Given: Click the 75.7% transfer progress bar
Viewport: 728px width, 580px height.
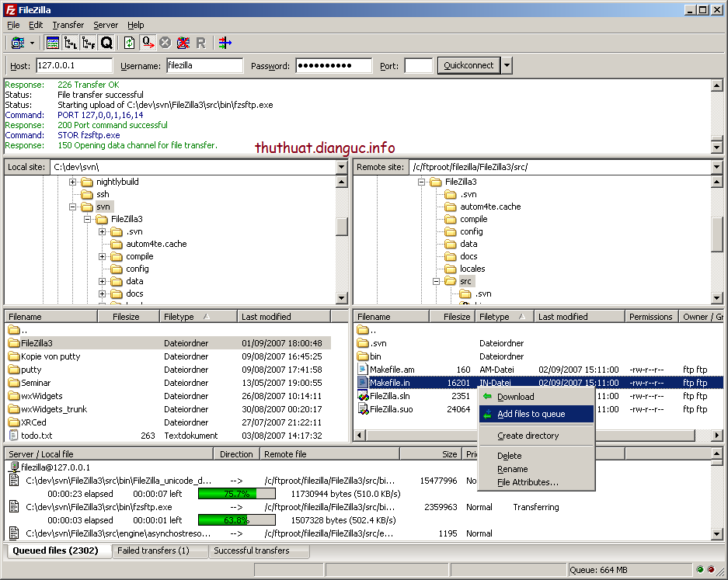Looking at the screenshot, I should [x=237, y=494].
